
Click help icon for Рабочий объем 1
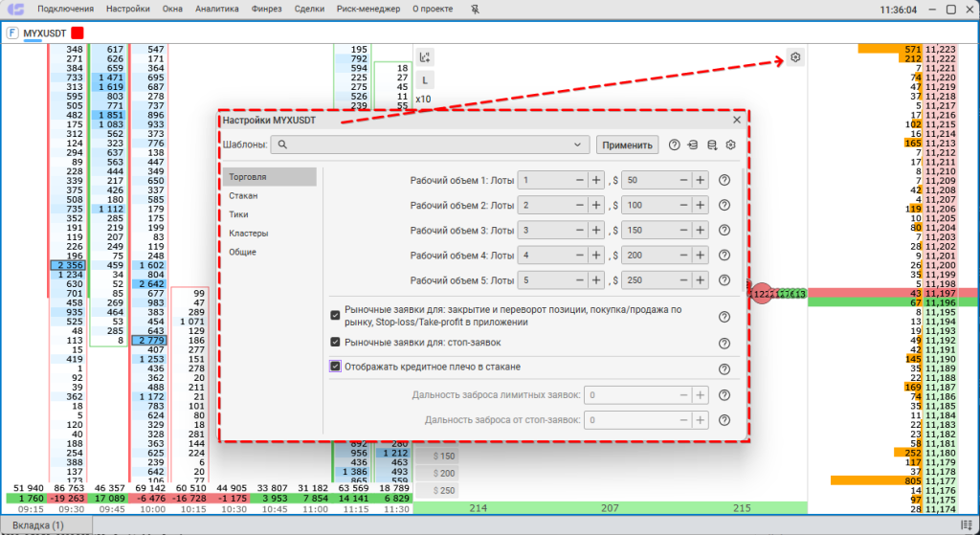724,180
